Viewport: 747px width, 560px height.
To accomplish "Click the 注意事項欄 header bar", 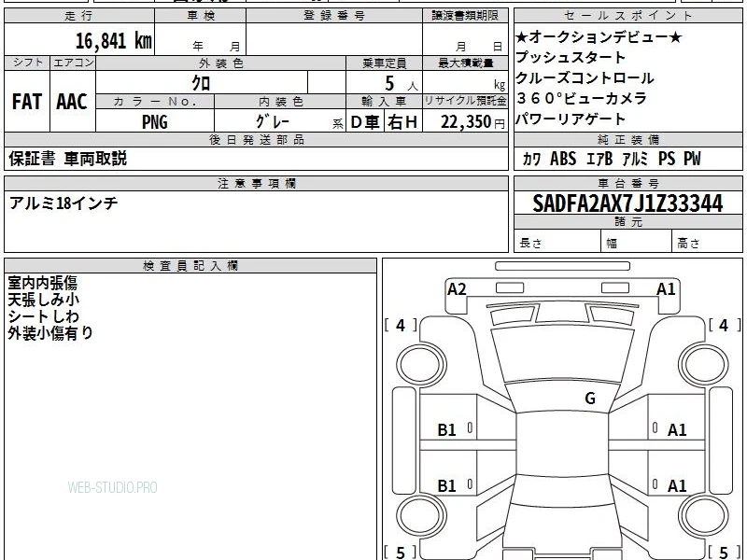I will click(x=256, y=183).
